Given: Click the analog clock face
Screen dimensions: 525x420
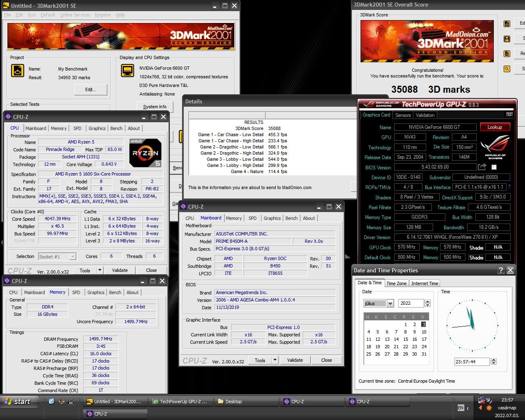Looking at the screenshot, I should (472, 325).
